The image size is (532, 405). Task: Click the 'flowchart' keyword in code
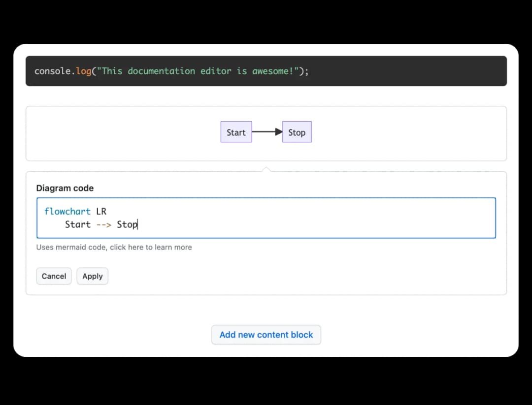pyautogui.click(x=67, y=212)
